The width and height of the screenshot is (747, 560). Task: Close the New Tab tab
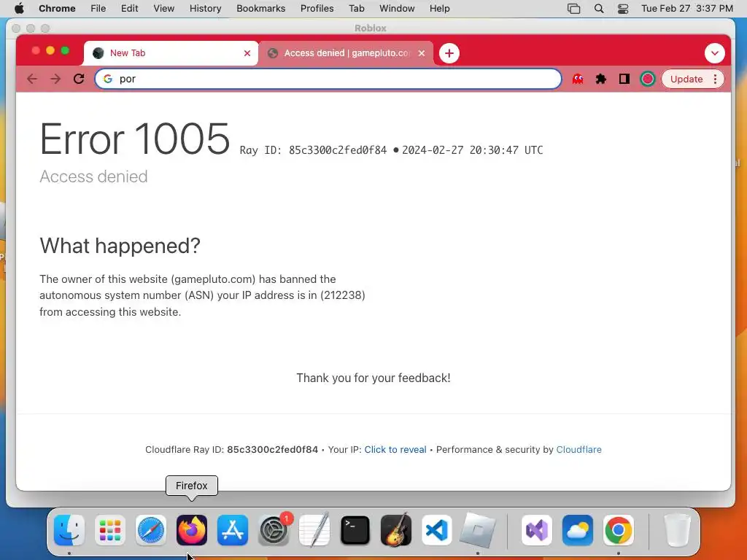pos(247,53)
